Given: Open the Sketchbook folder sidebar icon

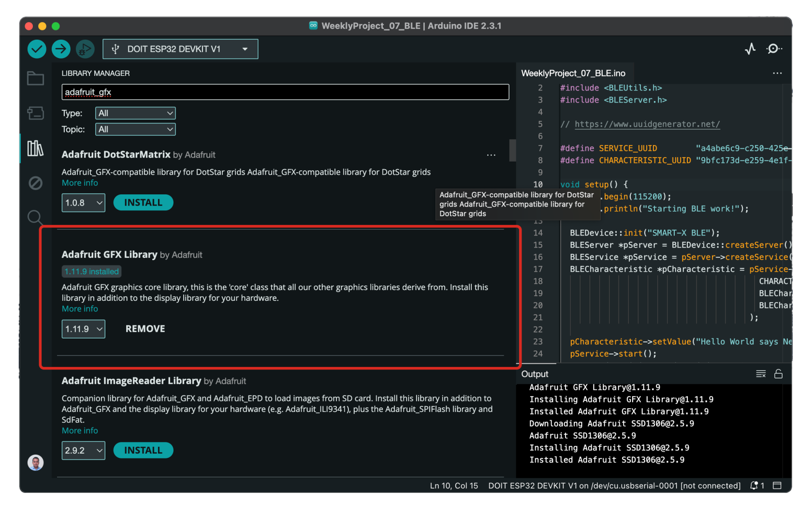Looking at the screenshot, I should click(35, 78).
